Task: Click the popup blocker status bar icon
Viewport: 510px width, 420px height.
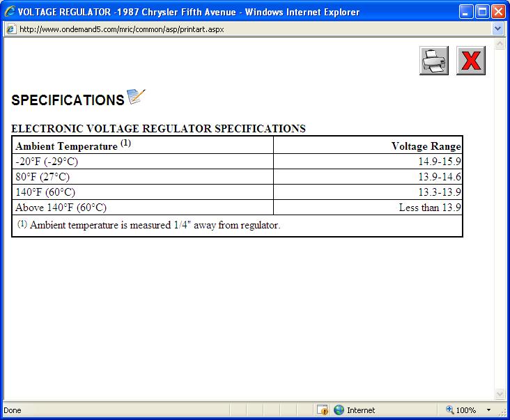Action: pos(323,410)
